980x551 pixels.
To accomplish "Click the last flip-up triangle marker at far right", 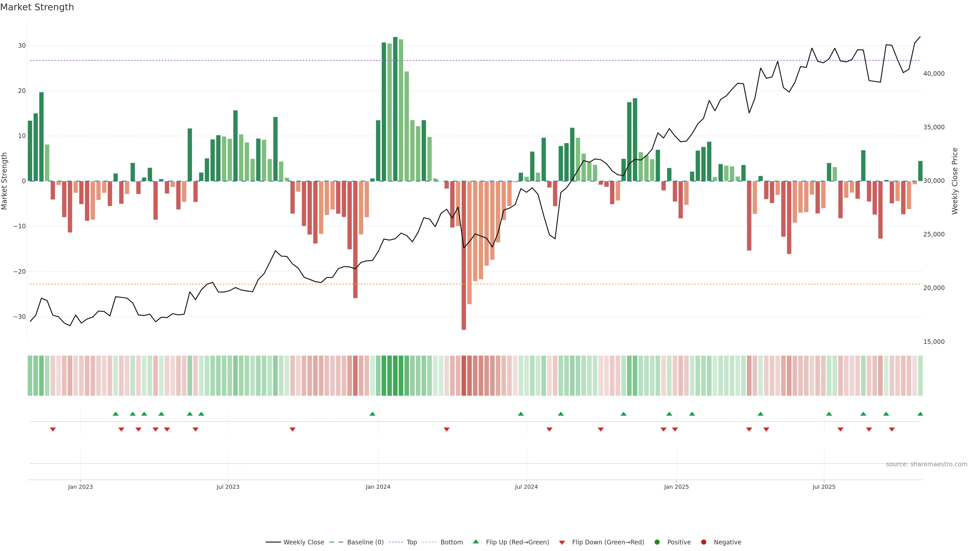I will [920, 414].
